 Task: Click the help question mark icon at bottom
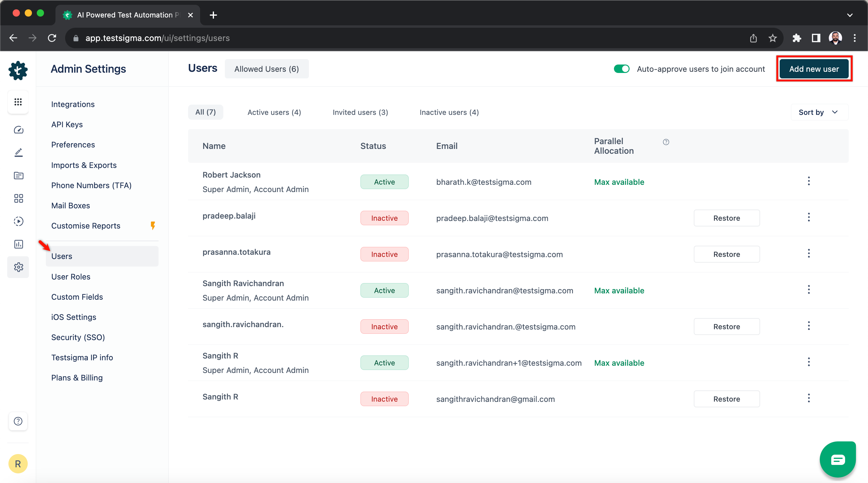click(x=18, y=421)
